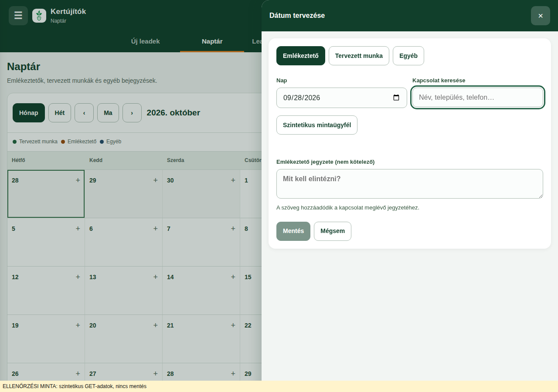
Task: Choose the Szintetikus mintaügyfél contact
Action: coord(317,125)
